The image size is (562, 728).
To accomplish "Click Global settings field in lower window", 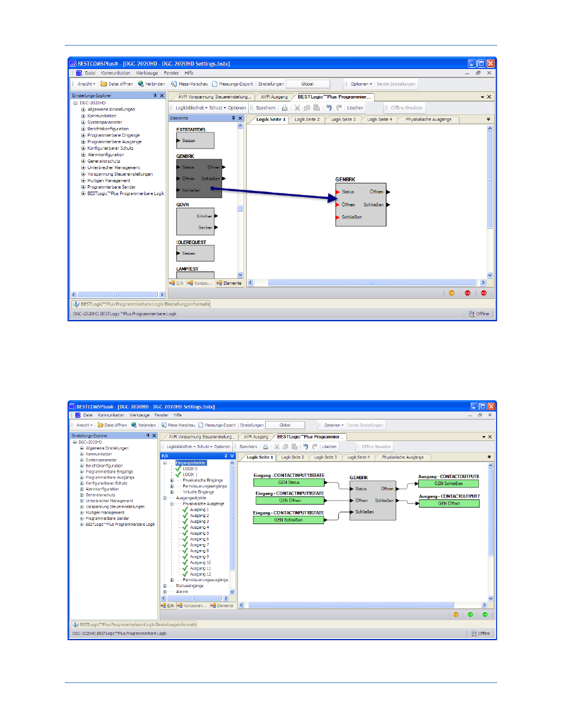I will pyautogui.click(x=285, y=426).
